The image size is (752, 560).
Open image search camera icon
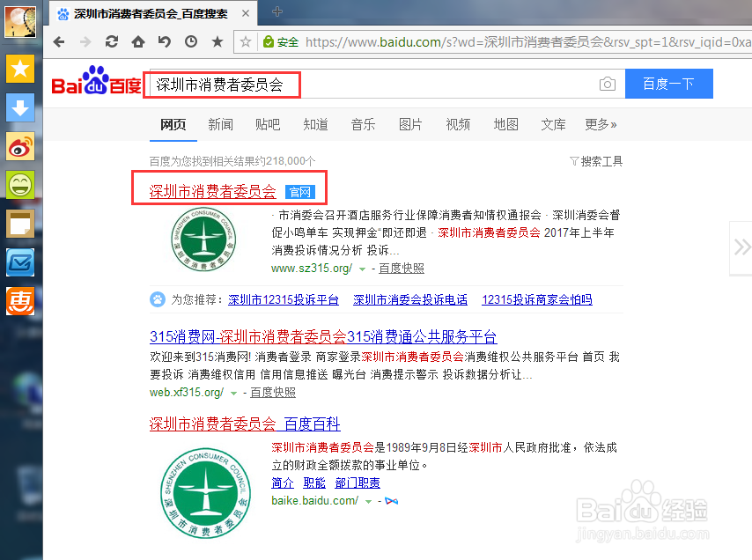point(608,85)
